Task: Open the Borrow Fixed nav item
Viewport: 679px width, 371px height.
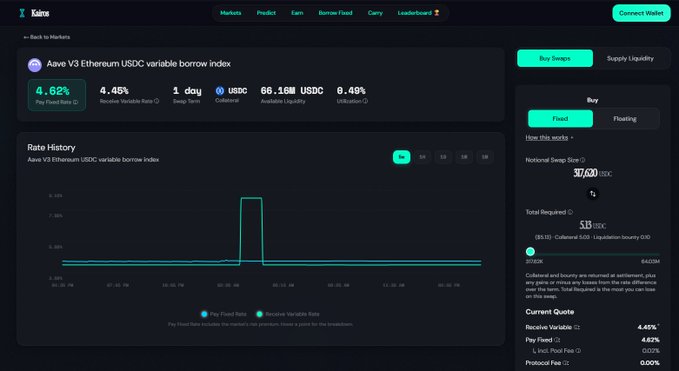Action: [335, 13]
